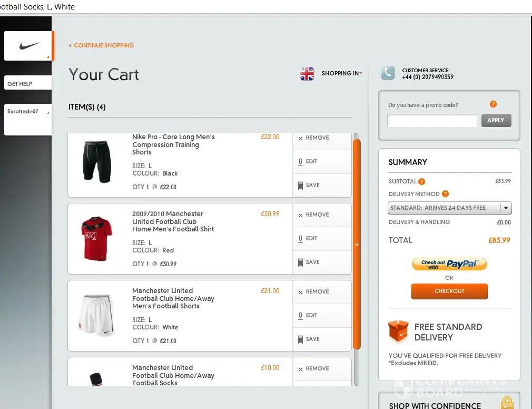Click the ITEM(S) (4) heading

pos(87,107)
